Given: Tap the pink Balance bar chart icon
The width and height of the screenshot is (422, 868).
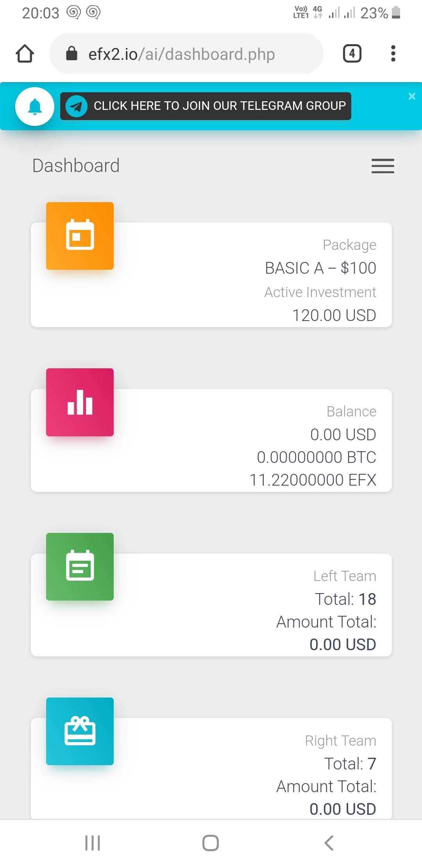Looking at the screenshot, I should tap(80, 402).
